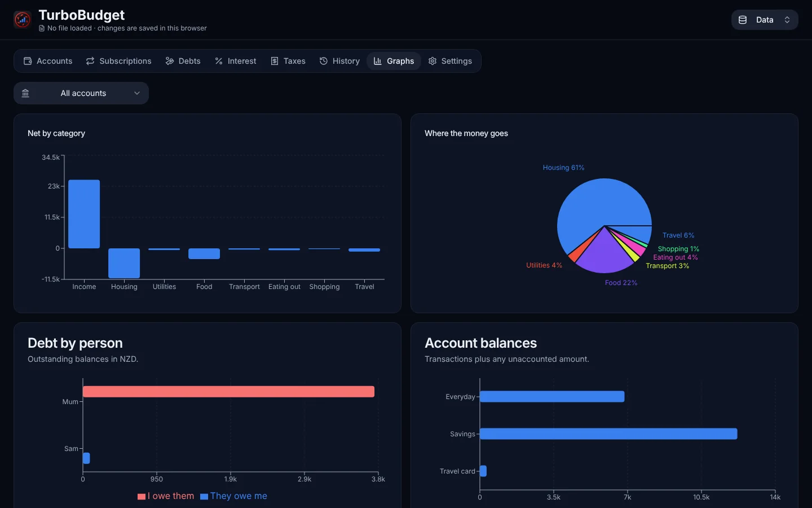Click the 'Housing 61%' pie label
The width and height of the screenshot is (812, 508).
pyautogui.click(x=563, y=168)
